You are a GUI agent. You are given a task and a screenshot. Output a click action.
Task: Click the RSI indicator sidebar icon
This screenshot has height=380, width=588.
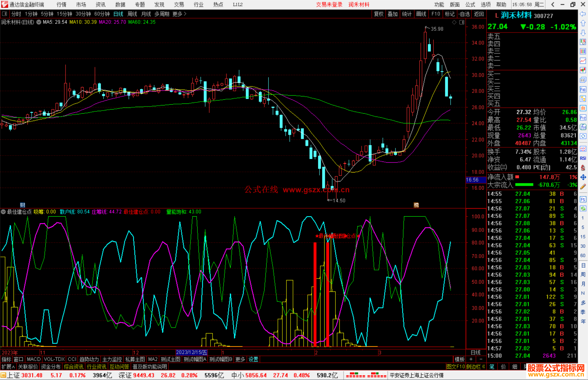point(583,158)
